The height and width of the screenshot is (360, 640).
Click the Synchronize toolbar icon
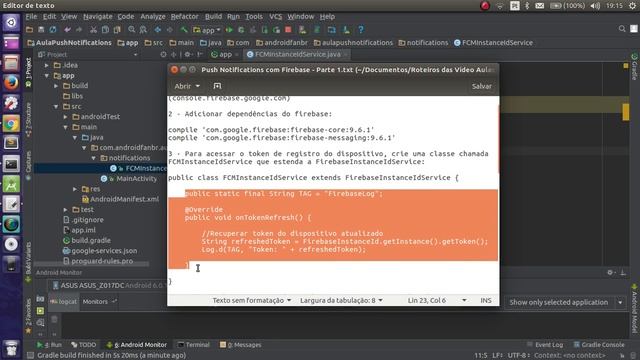(x=53, y=29)
